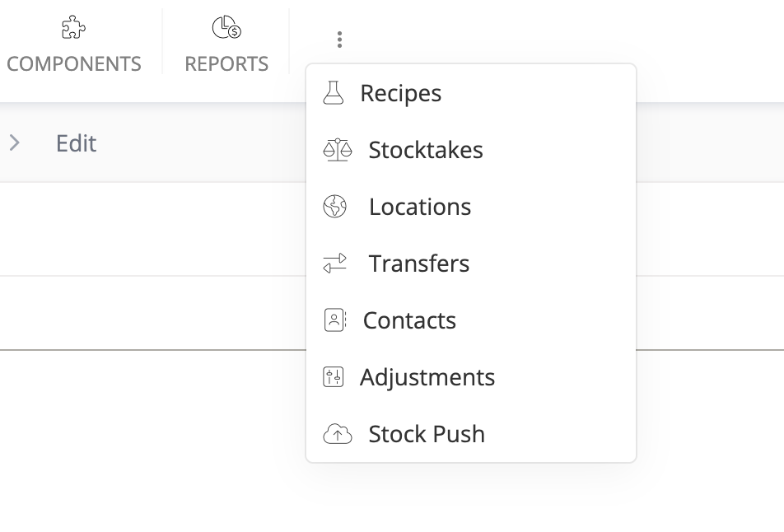Open Recipes from the dropdown menu
Viewport: 784px width, 532px height.
click(401, 93)
